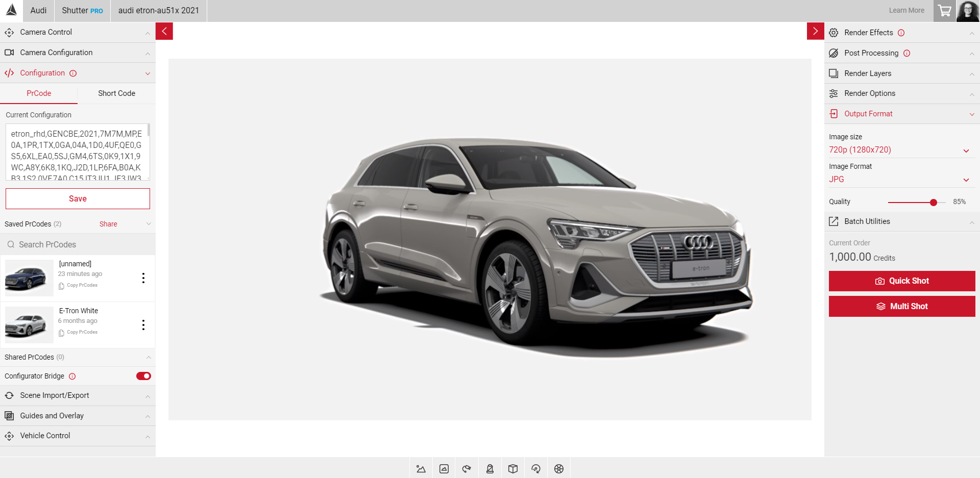Expand the Render Options section
The image size is (980, 478).
coord(902,93)
